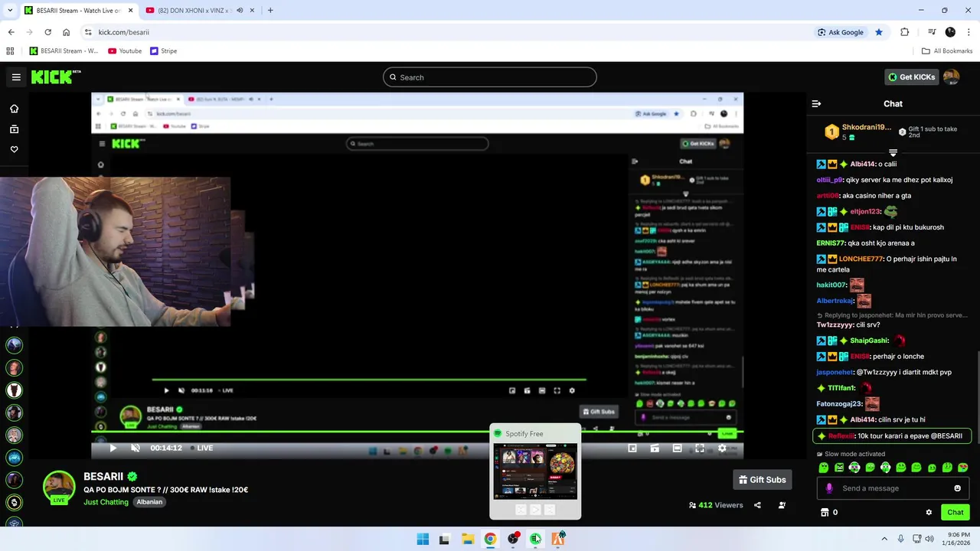Expand the gift leaderboard chevron
This screenshot has height=551, width=980.
[x=893, y=153]
